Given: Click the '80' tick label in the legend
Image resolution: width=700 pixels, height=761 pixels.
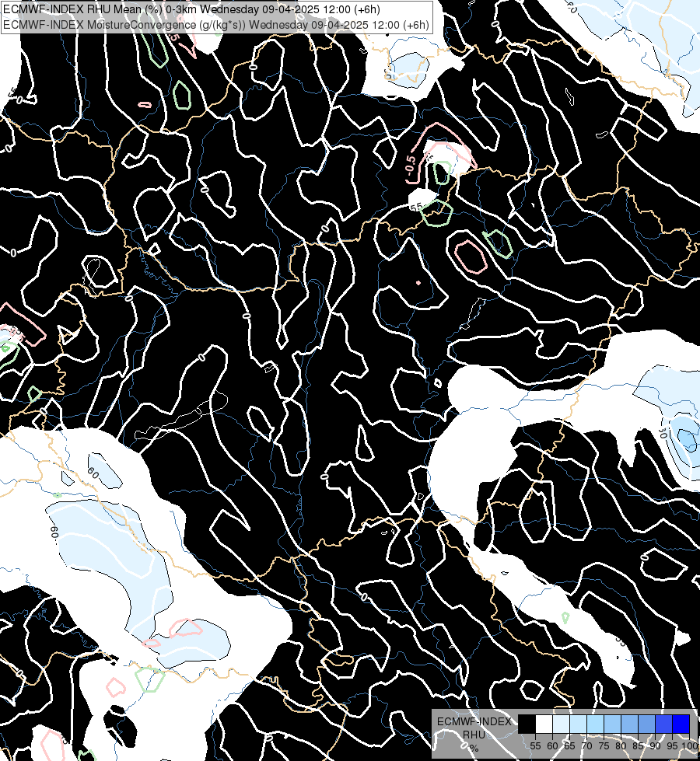Looking at the screenshot, I should click(621, 746).
